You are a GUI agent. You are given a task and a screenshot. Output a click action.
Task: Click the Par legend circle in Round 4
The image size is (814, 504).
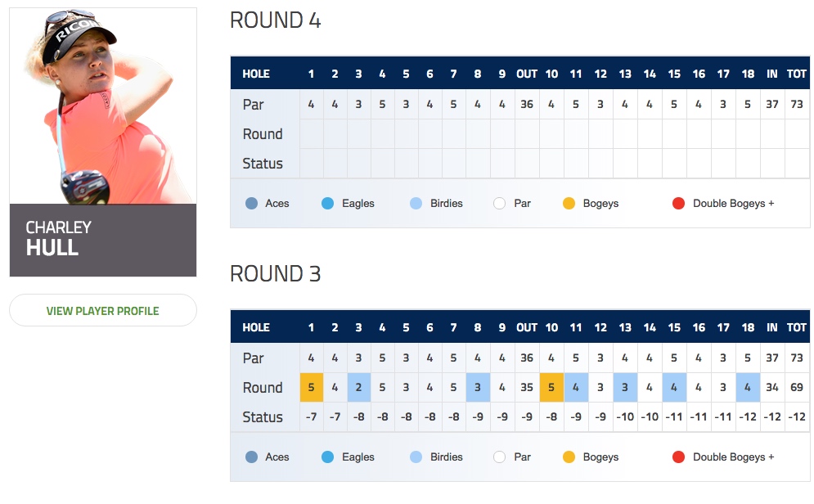click(499, 204)
